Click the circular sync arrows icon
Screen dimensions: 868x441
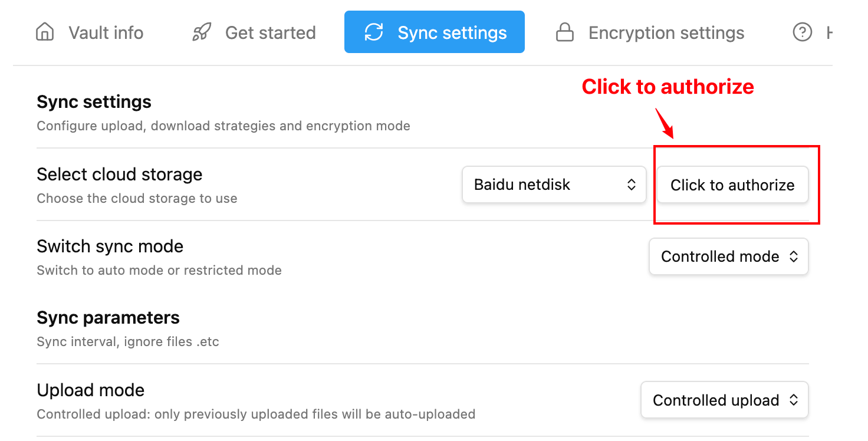[x=374, y=32]
